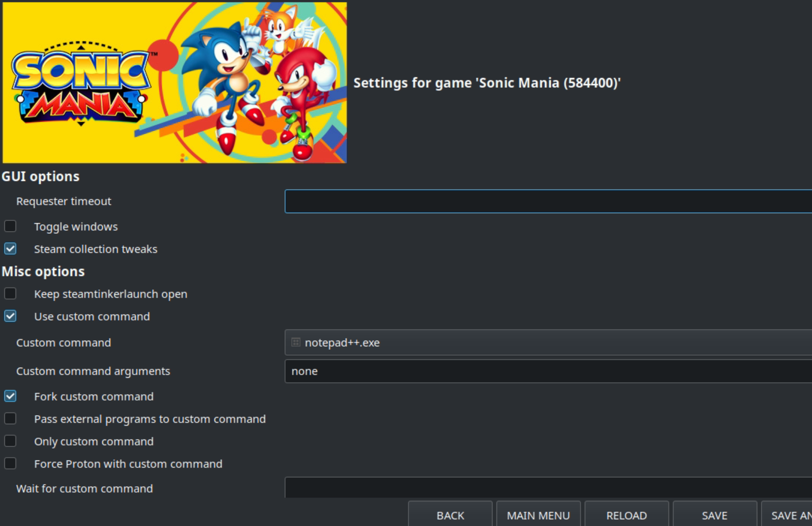Screen dimensions: 812x526
Task: Enable Force Proton with custom command
Action: click(10, 463)
